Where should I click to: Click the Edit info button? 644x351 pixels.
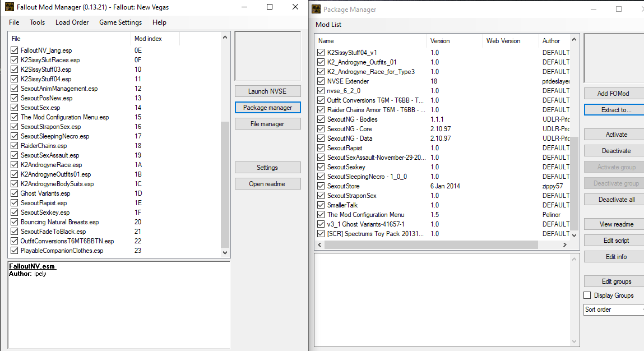point(614,256)
